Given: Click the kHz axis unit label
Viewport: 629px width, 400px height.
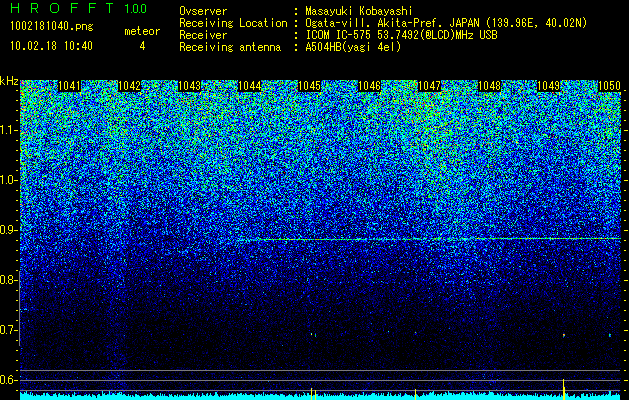Looking at the screenshot, I should point(9,81).
